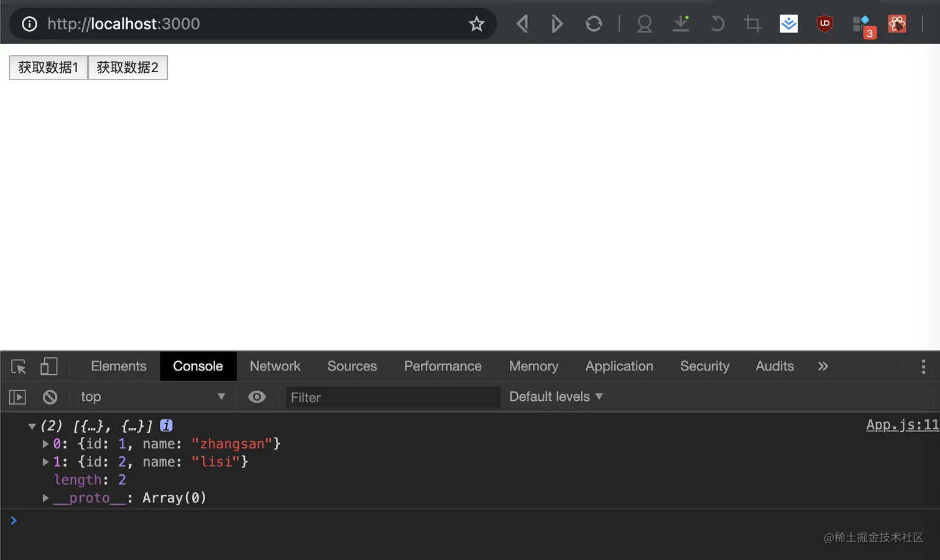
Task: Click the console prompt input line
Action: [470, 520]
